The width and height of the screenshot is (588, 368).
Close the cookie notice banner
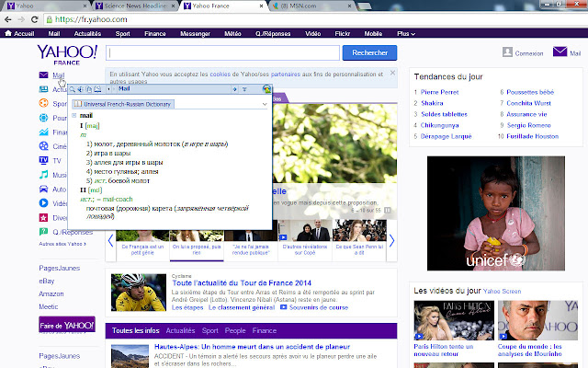tap(392, 73)
